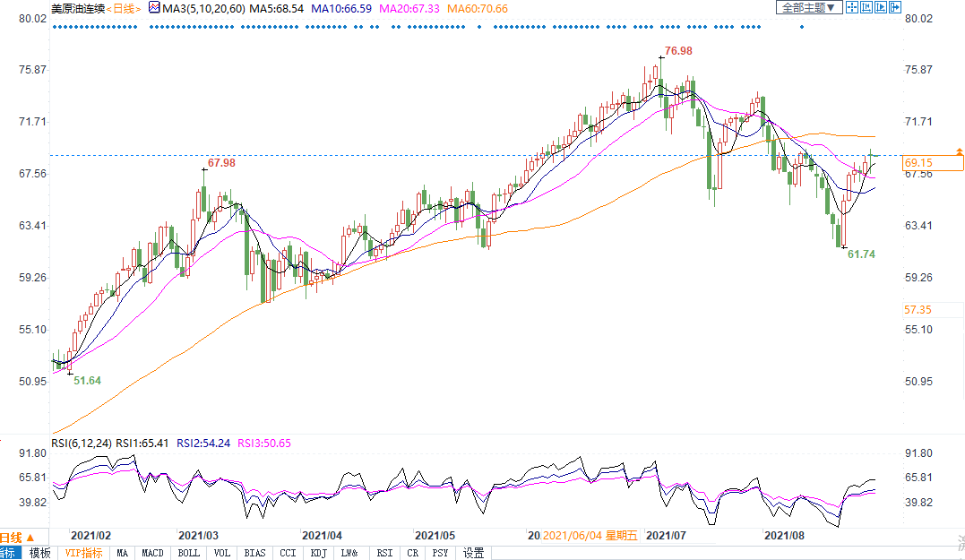The height and width of the screenshot is (560, 965).
Task: Open the VIP指标 tab
Action: [x=83, y=553]
